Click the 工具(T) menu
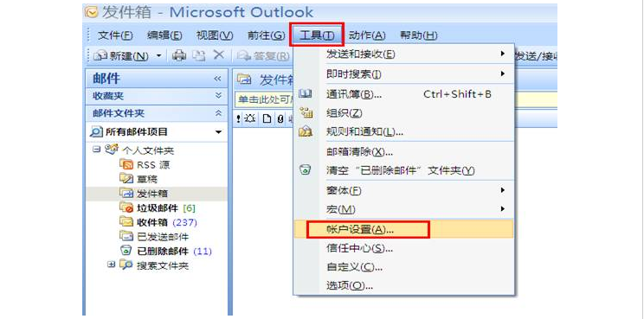 point(316,35)
